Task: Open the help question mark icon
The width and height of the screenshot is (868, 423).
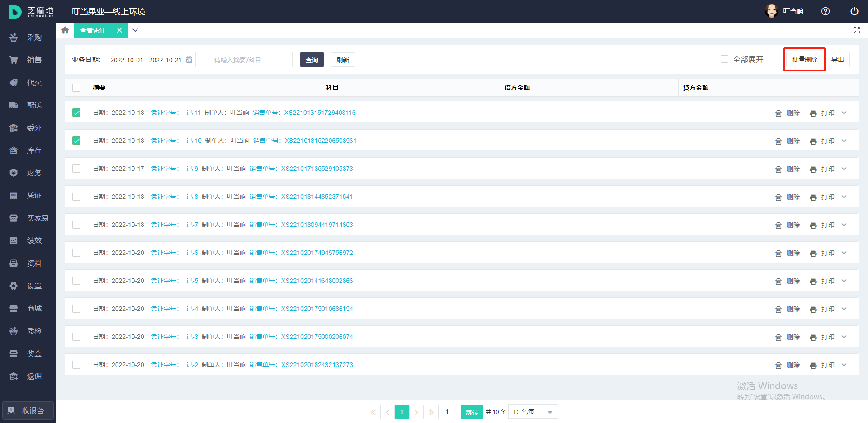Action: [825, 11]
